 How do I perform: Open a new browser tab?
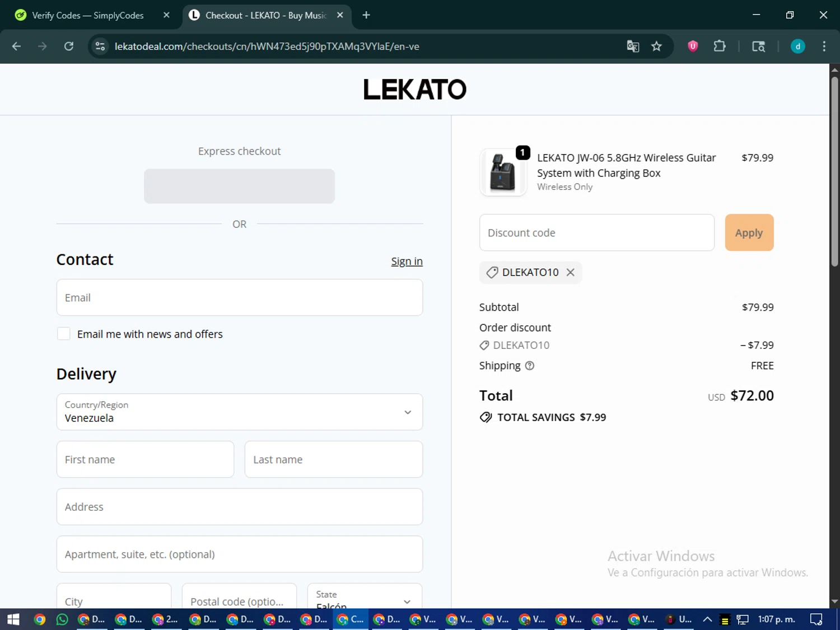tap(366, 15)
